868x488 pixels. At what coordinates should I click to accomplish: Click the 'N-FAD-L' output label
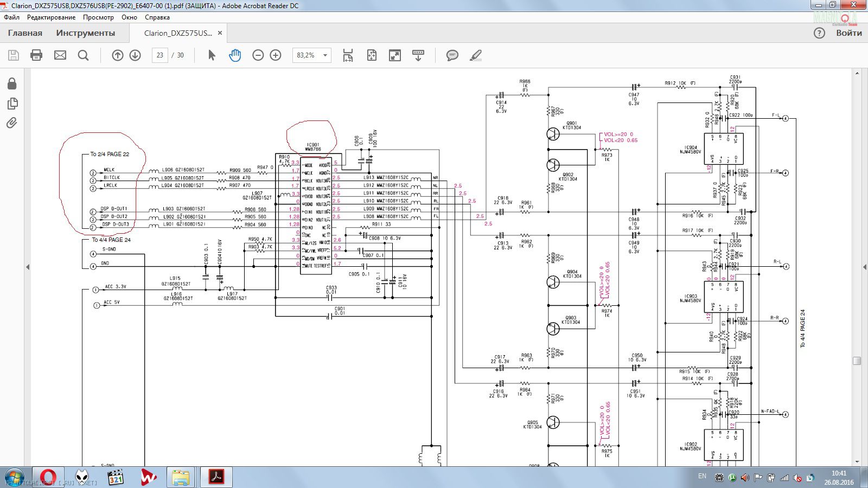click(x=770, y=412)
